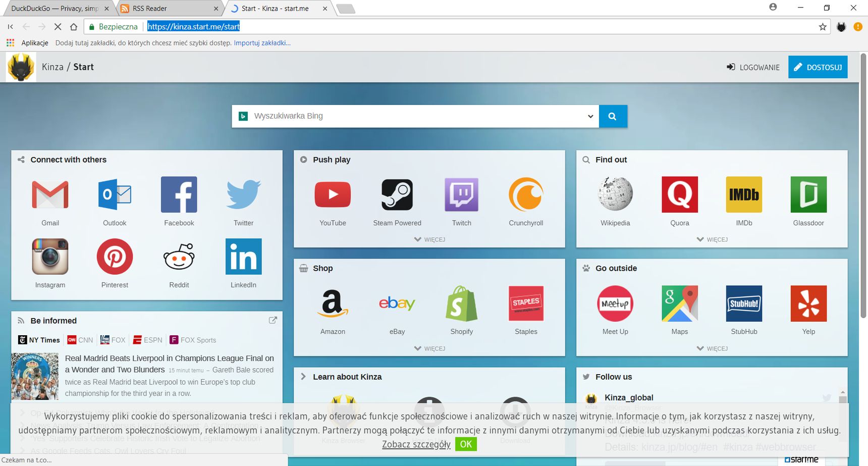
Task: Open Be informed widget in new window
Action: (x=273, y=320)
